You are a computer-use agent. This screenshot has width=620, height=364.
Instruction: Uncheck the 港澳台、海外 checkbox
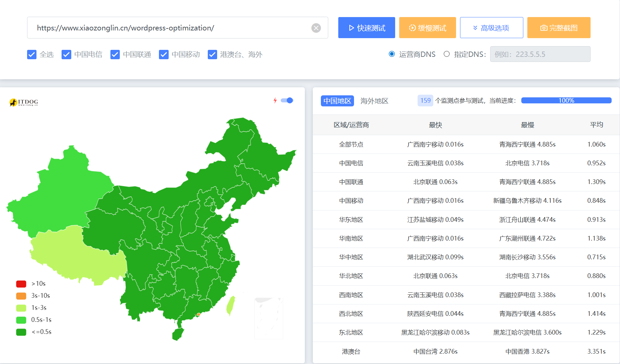(x=212, y=54)
